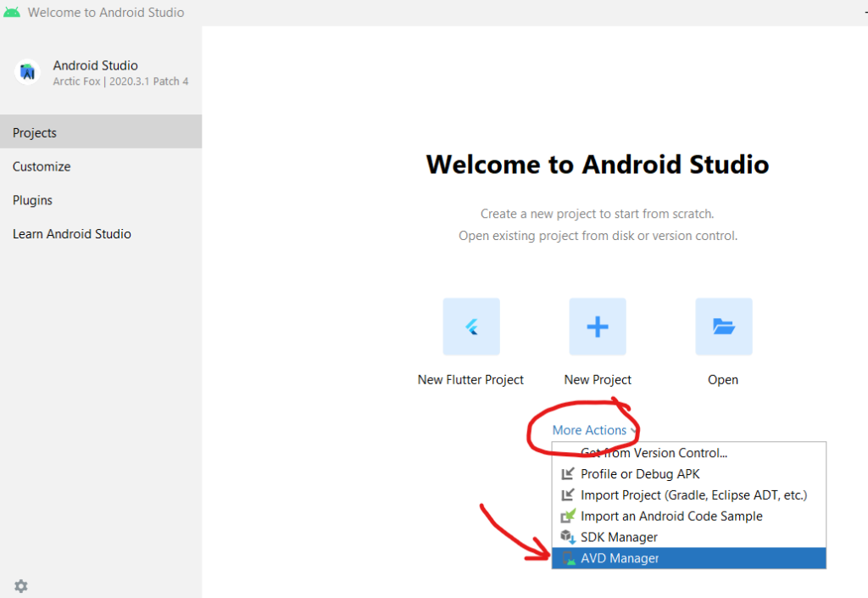This screenshot has width=868, height=598.
Task: Open the Customize section
Action: click(x=42, y=167)
